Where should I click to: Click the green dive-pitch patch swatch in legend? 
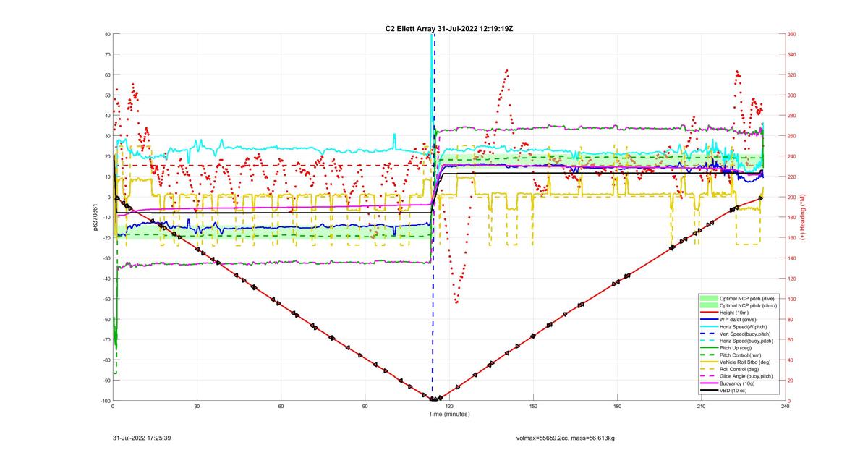[x=709, y=297]
